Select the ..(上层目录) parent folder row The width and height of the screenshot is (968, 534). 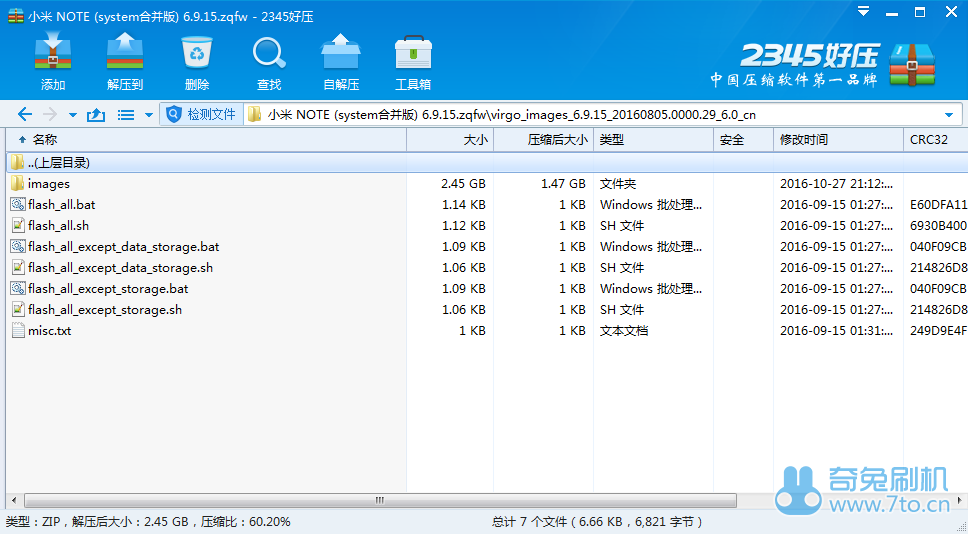pyautogui.click(x=486, y=162)
